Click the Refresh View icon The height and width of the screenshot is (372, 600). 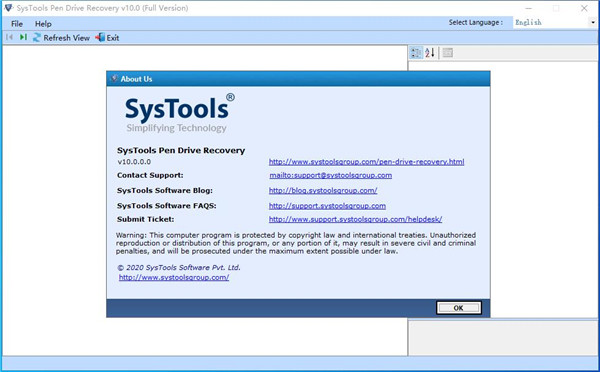[37, 38]
